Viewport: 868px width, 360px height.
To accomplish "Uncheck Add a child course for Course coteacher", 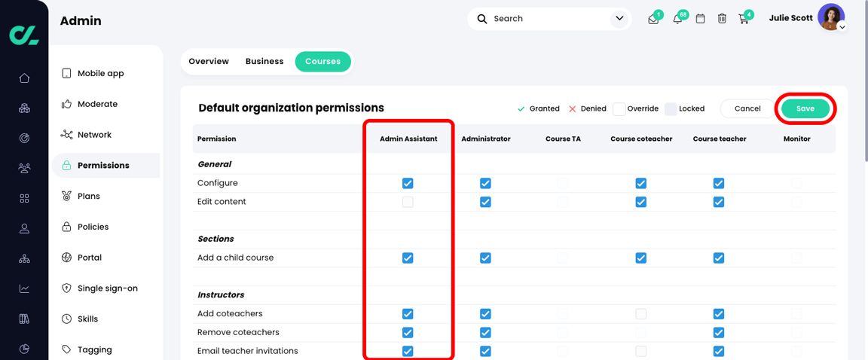I will (x=641, y=258).
